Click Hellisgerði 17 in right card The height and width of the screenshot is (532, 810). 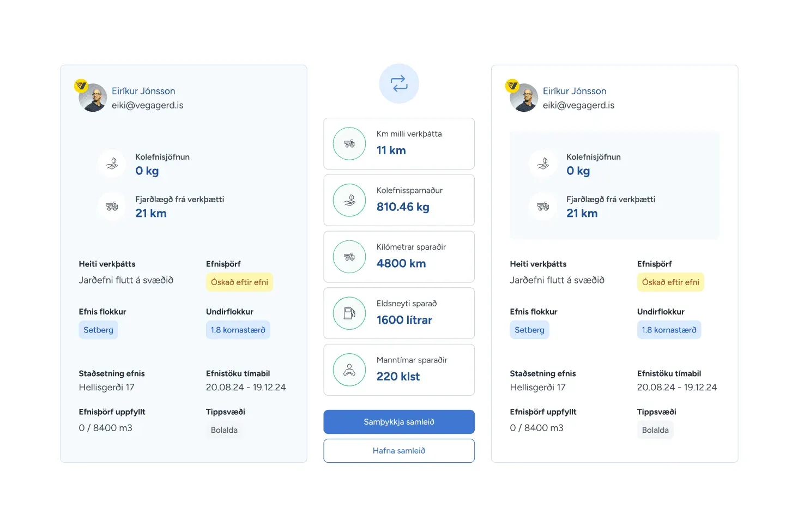(538, 388)
